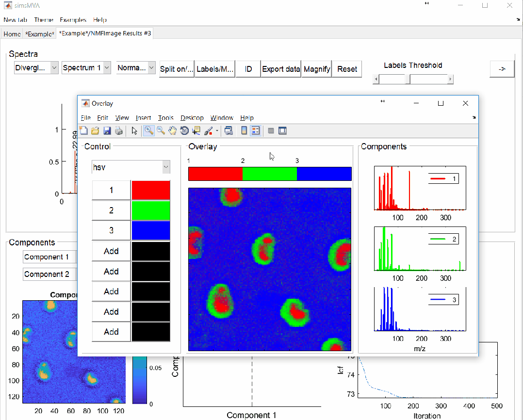Click the Magnify button
Image resolution: width=523 pixels, height=420 pixels.
coord(316,68)
